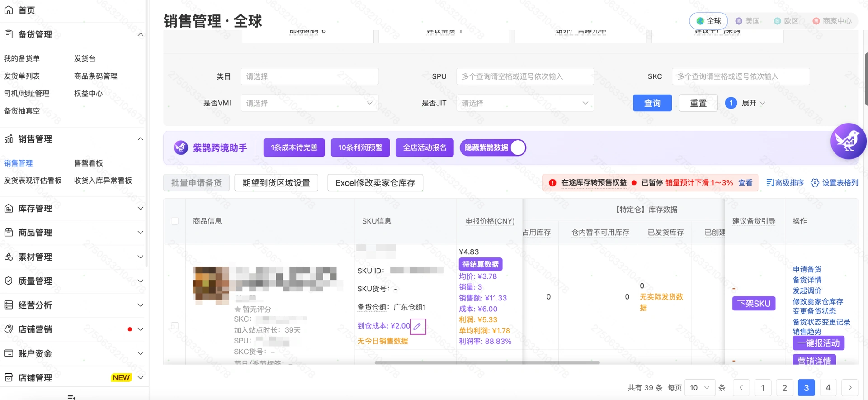Click the 库存管理 warehouse icon
The image size is (868, 400).
(x=9, y=208)
